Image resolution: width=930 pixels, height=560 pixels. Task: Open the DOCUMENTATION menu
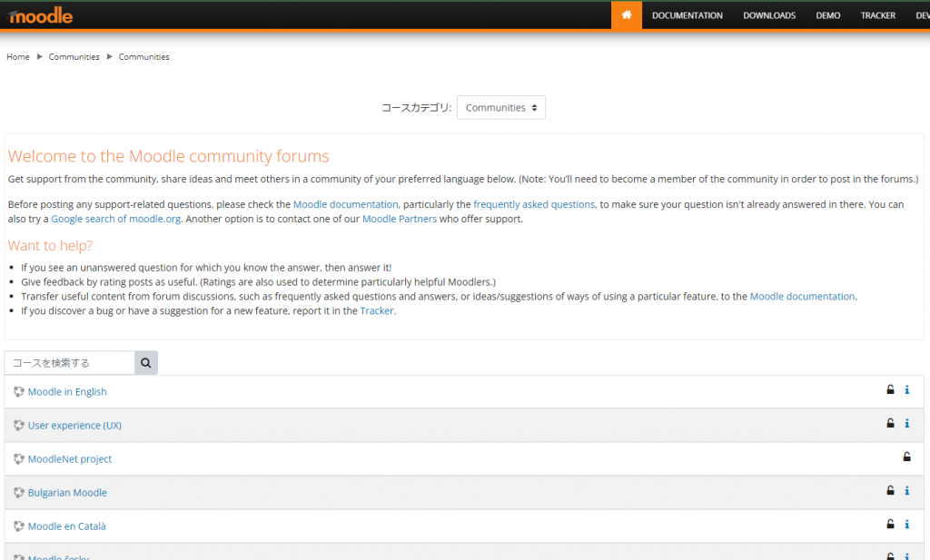coord(688,15)
